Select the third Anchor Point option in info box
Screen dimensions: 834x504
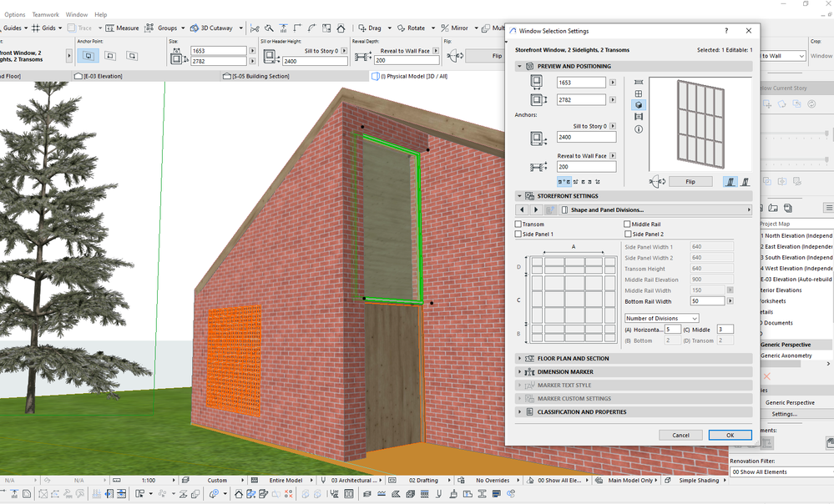[132, 55]
